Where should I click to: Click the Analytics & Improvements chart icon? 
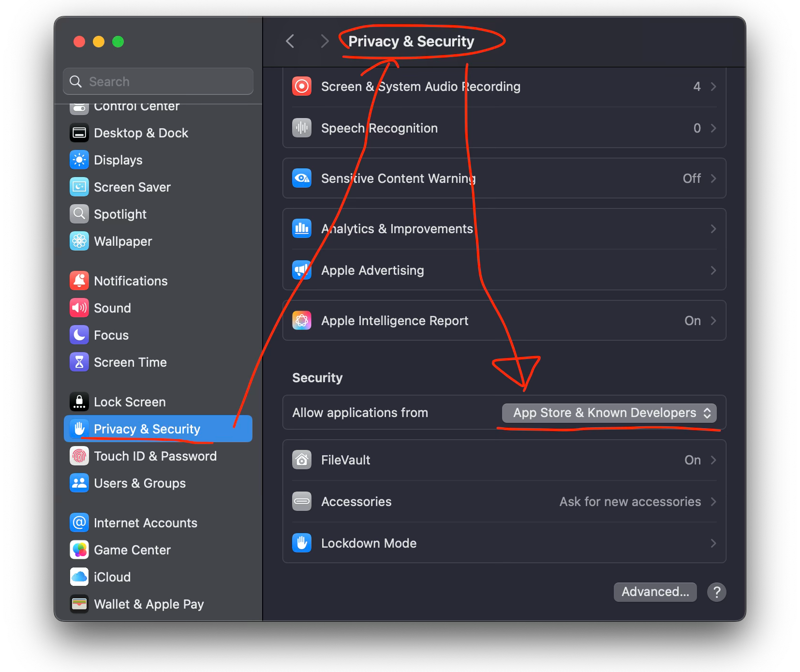coord(302,229)
